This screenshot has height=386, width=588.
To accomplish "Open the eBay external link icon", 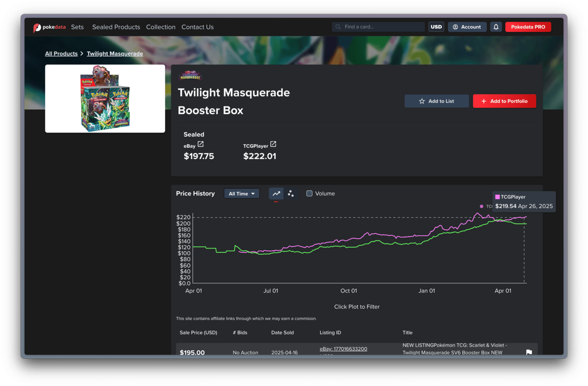I will [x=201, y=144].
